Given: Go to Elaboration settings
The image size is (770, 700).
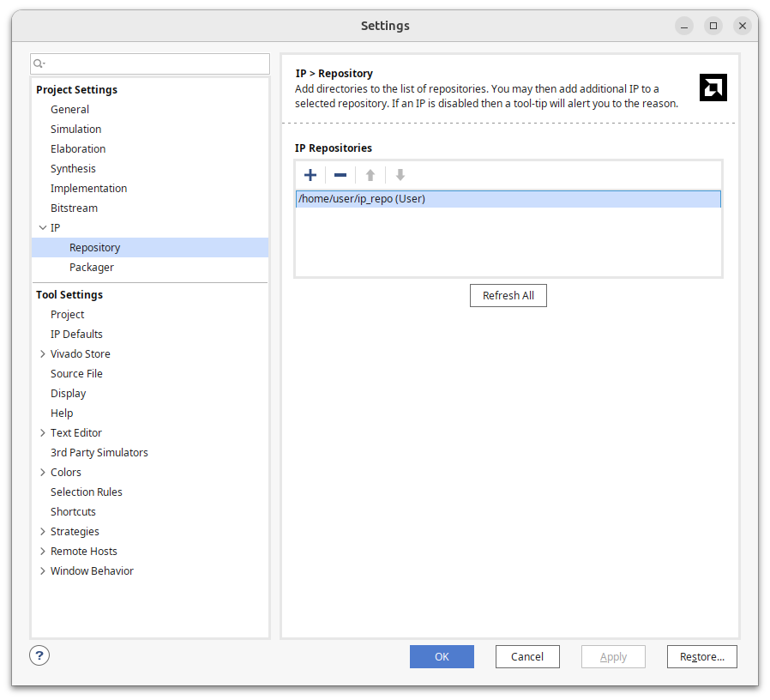Looking at the screenshot, I should (78, 149).
